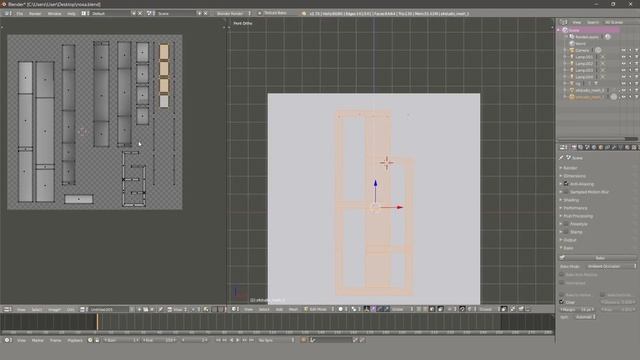This screenshot has height=360, width=640.
Task: Expand the Shading panel
Action: click(571, 200)
